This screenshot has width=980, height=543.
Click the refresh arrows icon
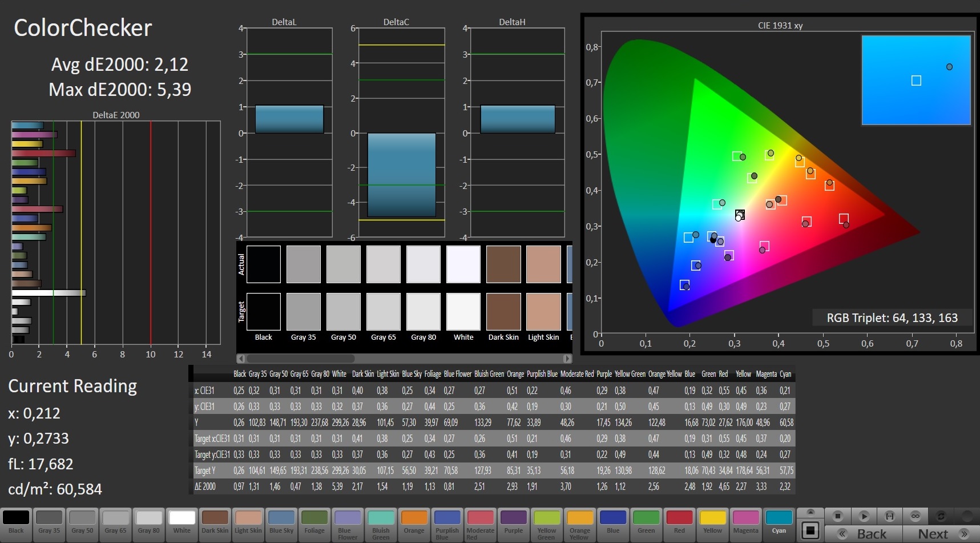click(x=941, y=516)
